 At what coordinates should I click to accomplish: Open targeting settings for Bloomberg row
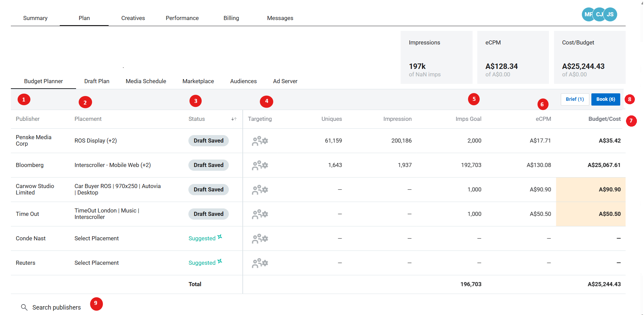pyautogui.click(x=260, y=165)
